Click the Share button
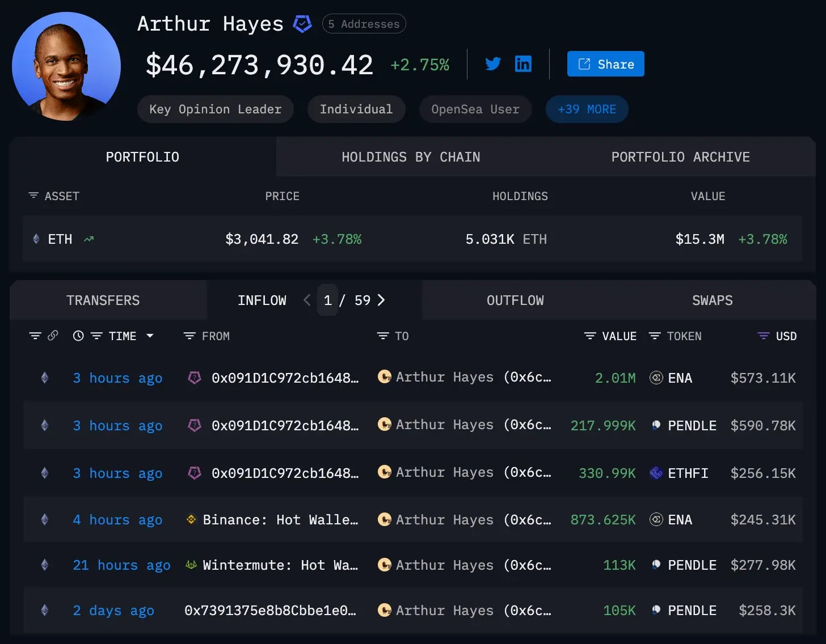826x644 pixels. 605,63
